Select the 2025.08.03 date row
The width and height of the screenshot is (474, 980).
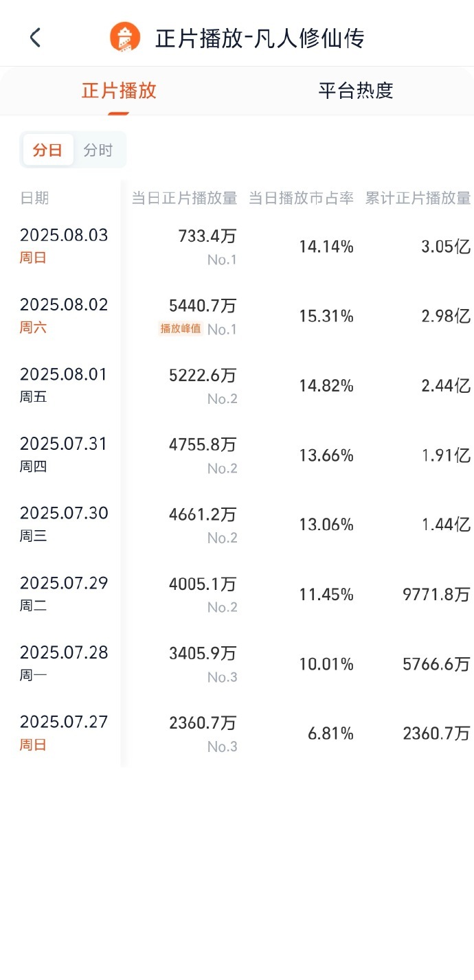pyautogui.click(x=237, y=247)
